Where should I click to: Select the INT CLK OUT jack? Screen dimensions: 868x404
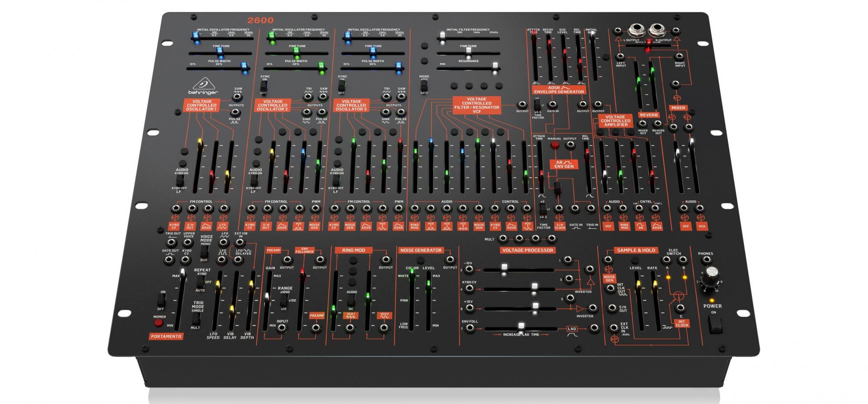click(x=611, y=288)
